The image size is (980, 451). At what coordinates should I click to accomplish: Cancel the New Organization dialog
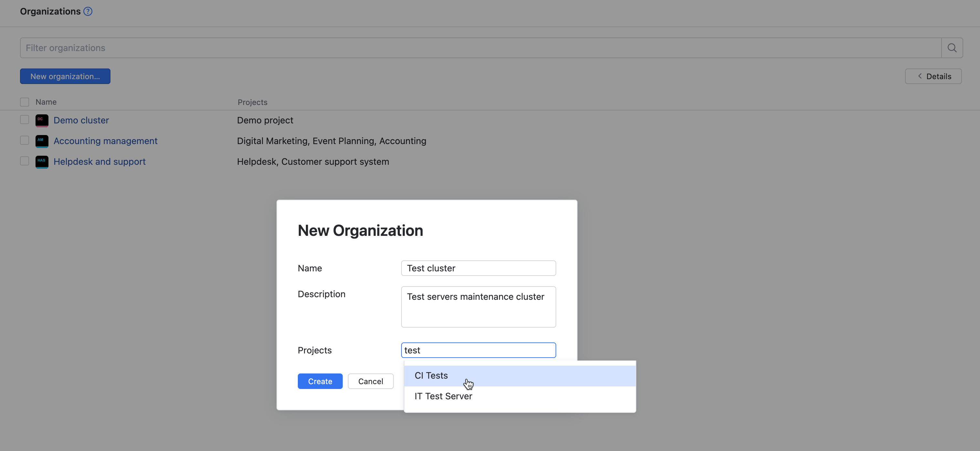(x=370, y=381)
